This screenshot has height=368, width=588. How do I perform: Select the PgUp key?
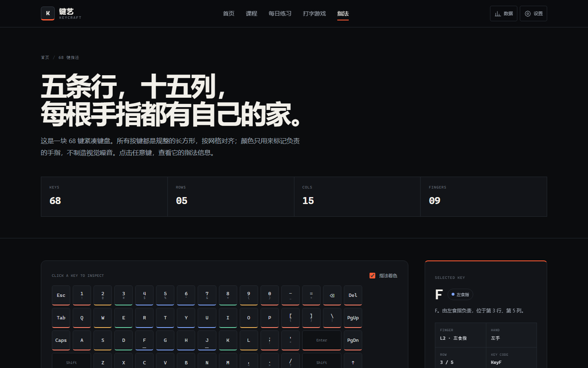(353, 318)
